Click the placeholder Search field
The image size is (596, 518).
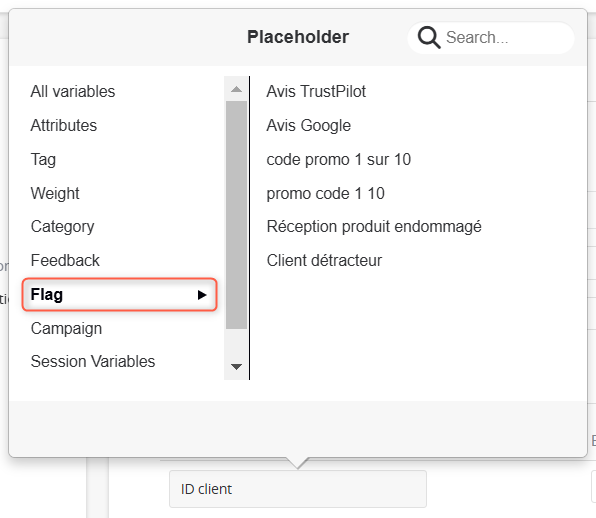(x=491, y=38)
